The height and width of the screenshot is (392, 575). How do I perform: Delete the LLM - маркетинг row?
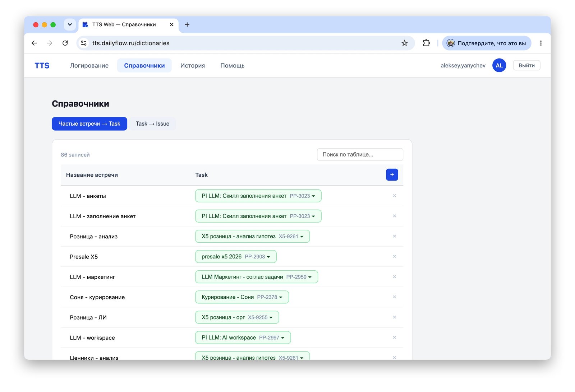[395, 277]
